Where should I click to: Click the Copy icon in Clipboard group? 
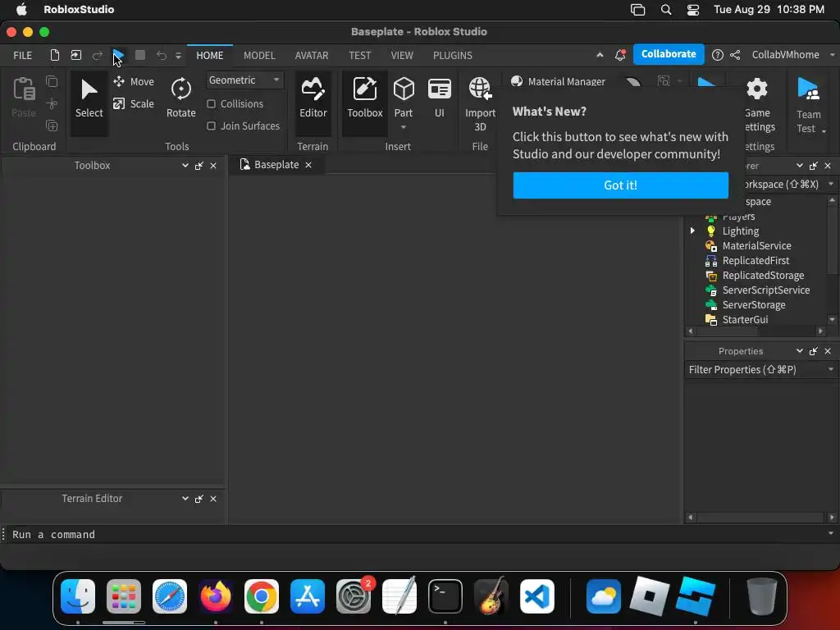(52, 81)
